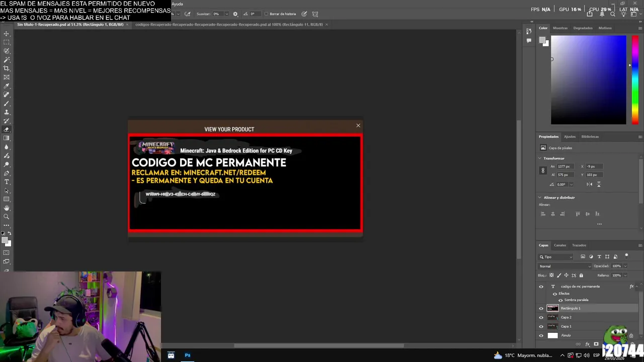The width and height of the screenshot is (644, 362).
Task: Enable the Borrar de historia checkbox
Action: 266,14
